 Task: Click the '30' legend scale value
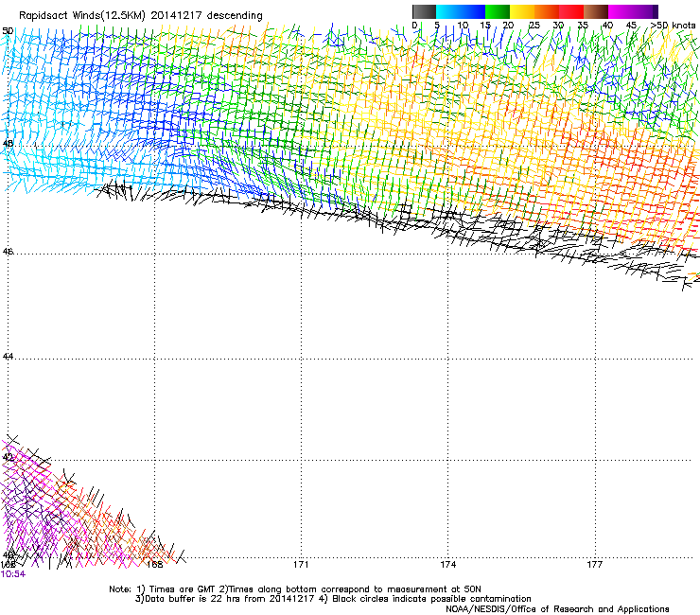click(558, 26)
